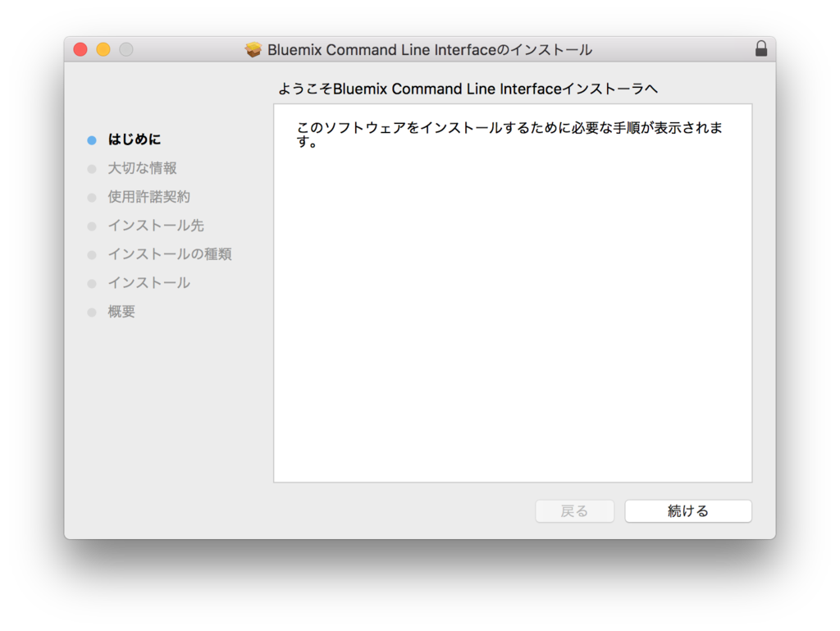Click the blue bullet beside はじめに
Image resolution: width=840 pixels, height=631 pixels.
[92, 139]
